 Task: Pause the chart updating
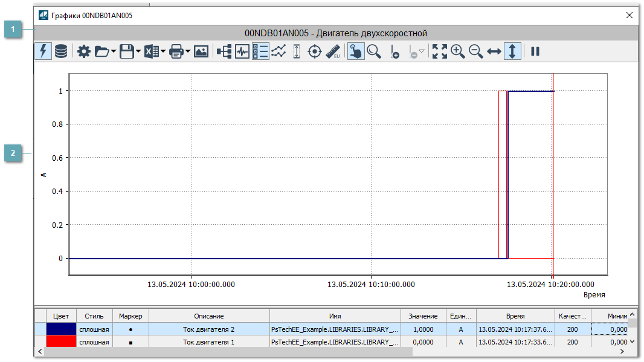point(535,52)
